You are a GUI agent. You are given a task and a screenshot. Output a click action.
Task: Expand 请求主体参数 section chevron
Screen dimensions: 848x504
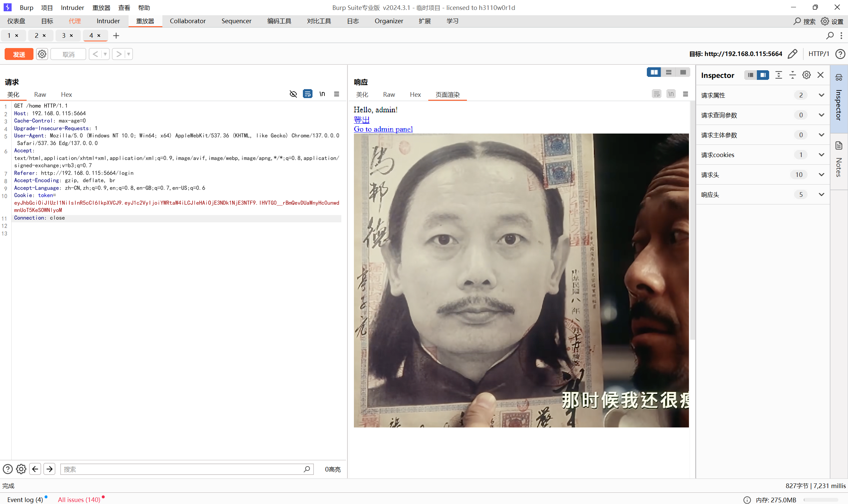(x=821, y=135)
